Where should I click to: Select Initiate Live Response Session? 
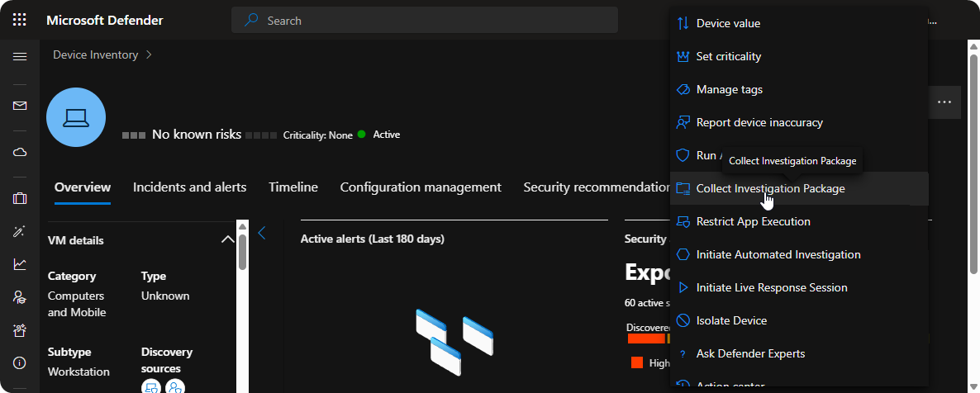[x=772, y=287]
